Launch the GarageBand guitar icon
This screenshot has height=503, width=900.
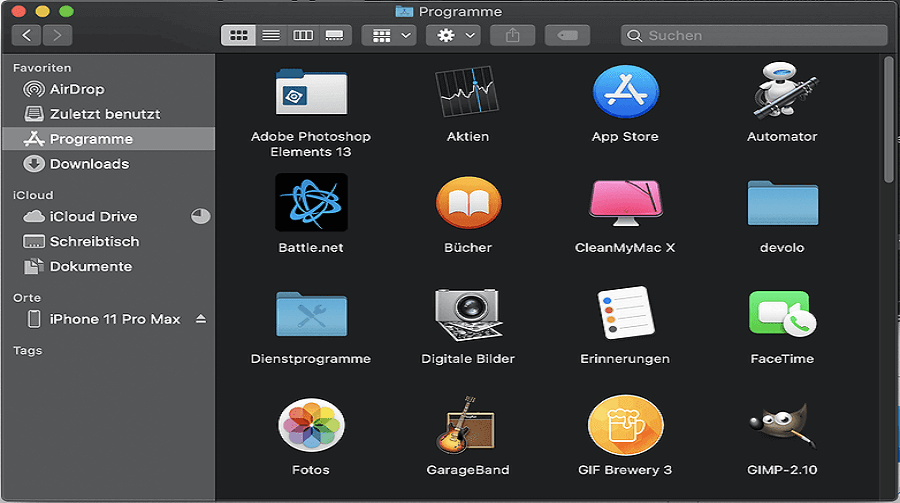[465, 425]
